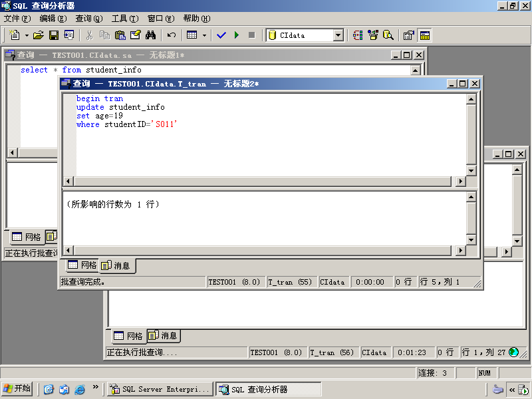Image resolution: width=532 pixels, height=399 pixels.
Task: Click the 'begin tran' line in editor
Action: pos(100,98)
